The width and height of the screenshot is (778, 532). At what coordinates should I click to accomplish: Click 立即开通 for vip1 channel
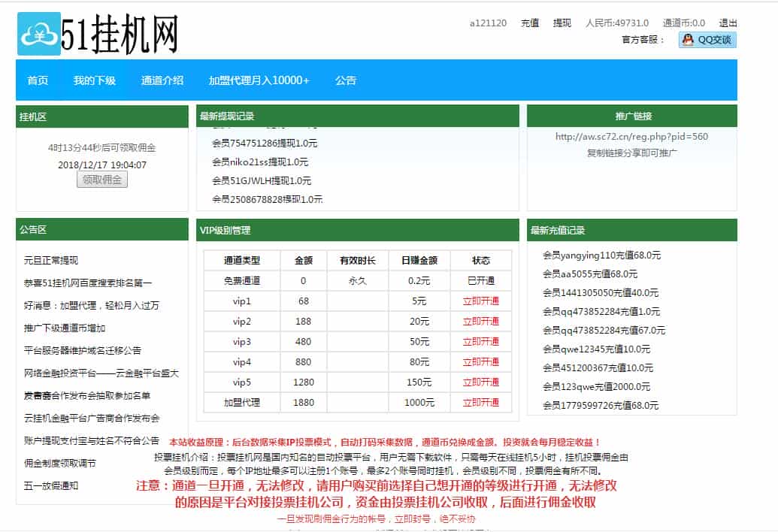coord(480,299)
